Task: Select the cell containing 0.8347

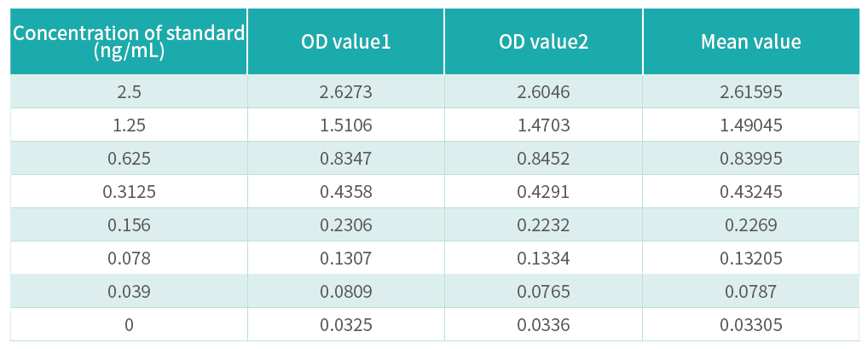Action: coord(345,158)
